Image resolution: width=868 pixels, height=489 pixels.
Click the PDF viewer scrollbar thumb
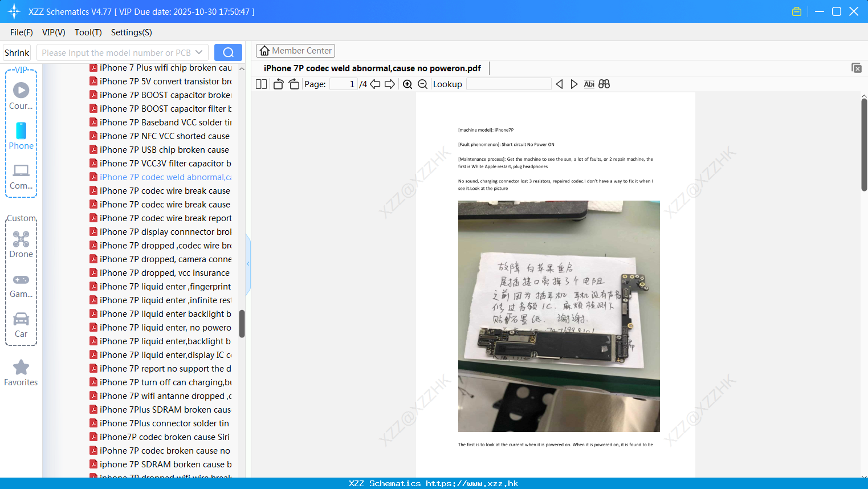(864, 144)
